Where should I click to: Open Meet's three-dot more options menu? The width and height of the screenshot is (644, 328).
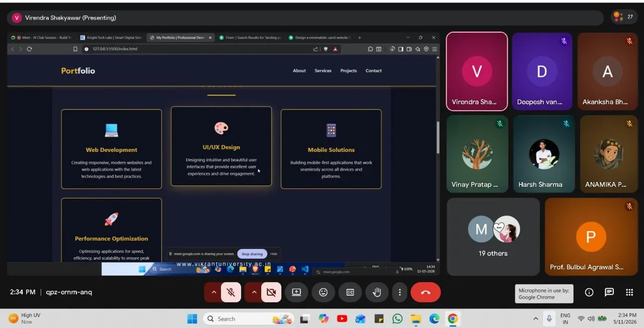(400, 292)
